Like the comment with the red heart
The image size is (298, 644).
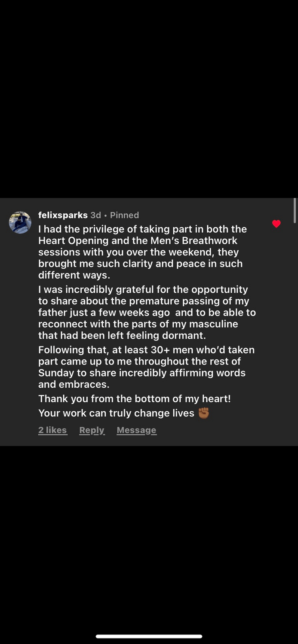(x=276, y=224)
